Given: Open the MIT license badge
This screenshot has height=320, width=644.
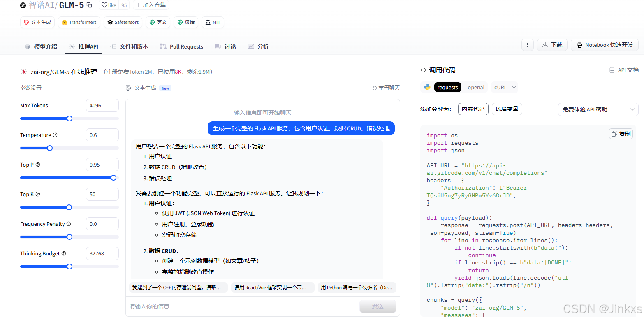Looking at the screenshot, I should 213,22.
